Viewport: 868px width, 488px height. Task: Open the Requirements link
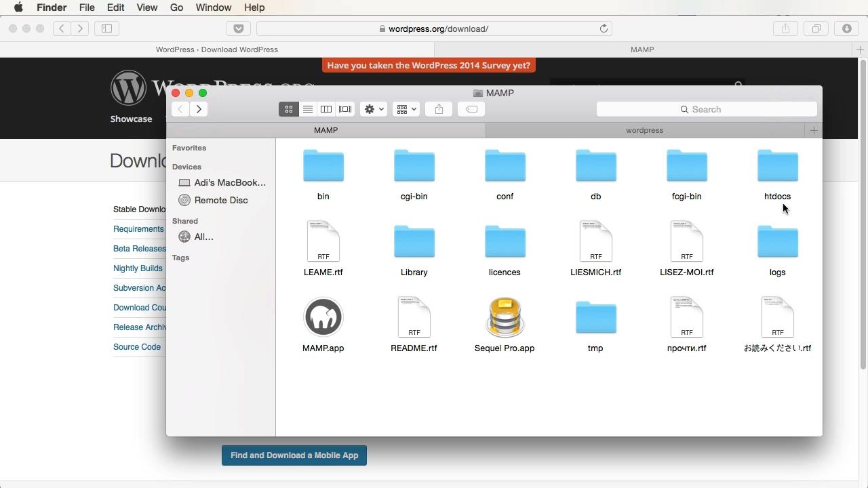coord(139,229)
